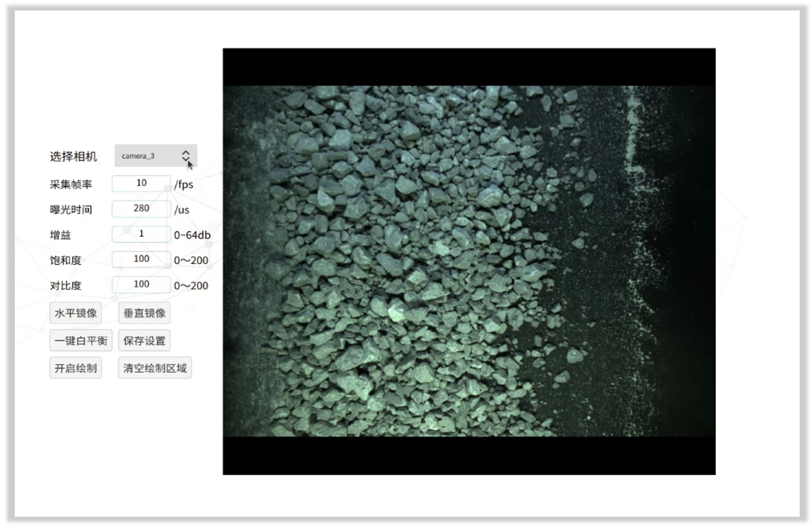
Task: Click the black top bar of preview
Action: pos(468,67)
